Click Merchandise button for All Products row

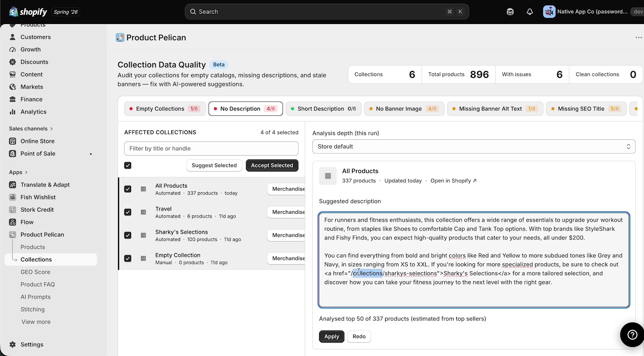click(286, 189)
